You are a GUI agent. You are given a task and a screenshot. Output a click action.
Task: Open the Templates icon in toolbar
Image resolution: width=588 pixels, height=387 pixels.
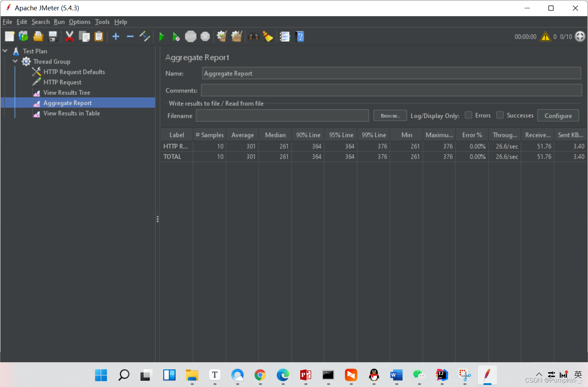tap(23, 36)
